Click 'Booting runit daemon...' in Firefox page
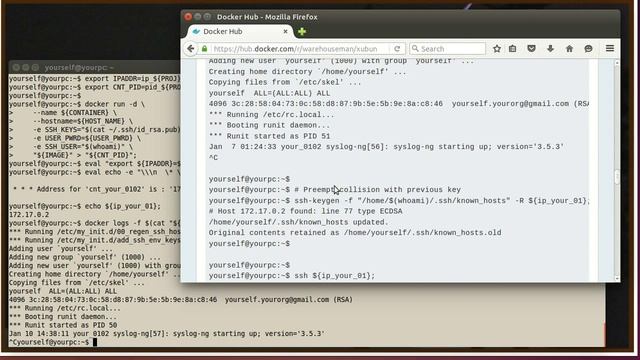This screenshot has height=360, width=640. (269, 125)
